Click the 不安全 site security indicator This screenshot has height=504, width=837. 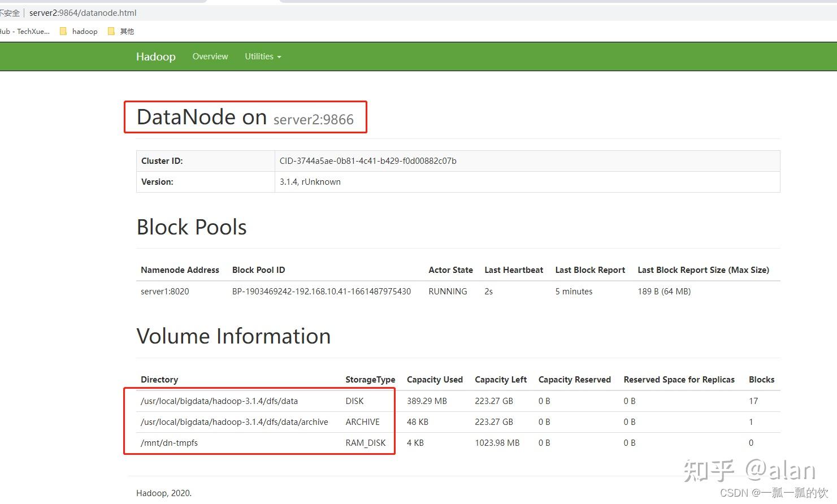pyautogui.click(x=10, y=13)
